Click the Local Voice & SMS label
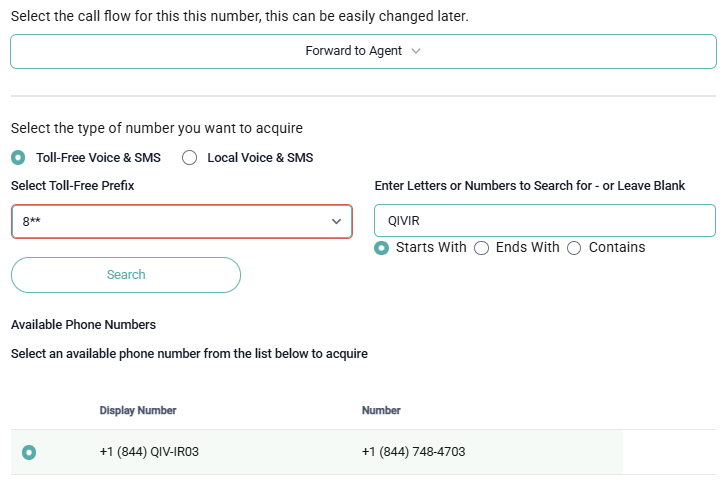The height and width of the screenshot is (483, 723). (x=260, y=157)
